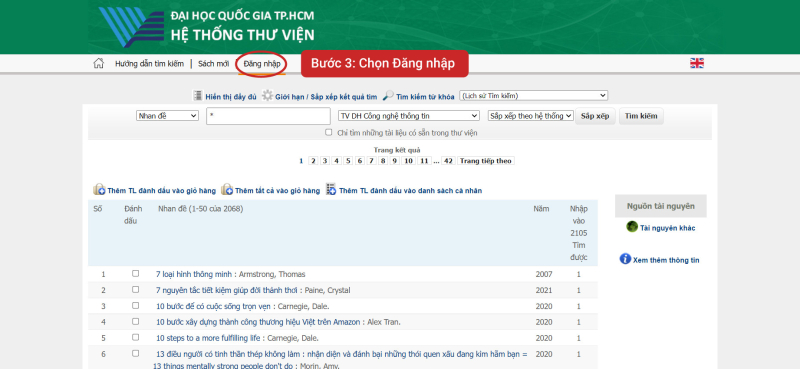
Task: Click the VNU-HCM library system logo
Action: tap(131, 27)
